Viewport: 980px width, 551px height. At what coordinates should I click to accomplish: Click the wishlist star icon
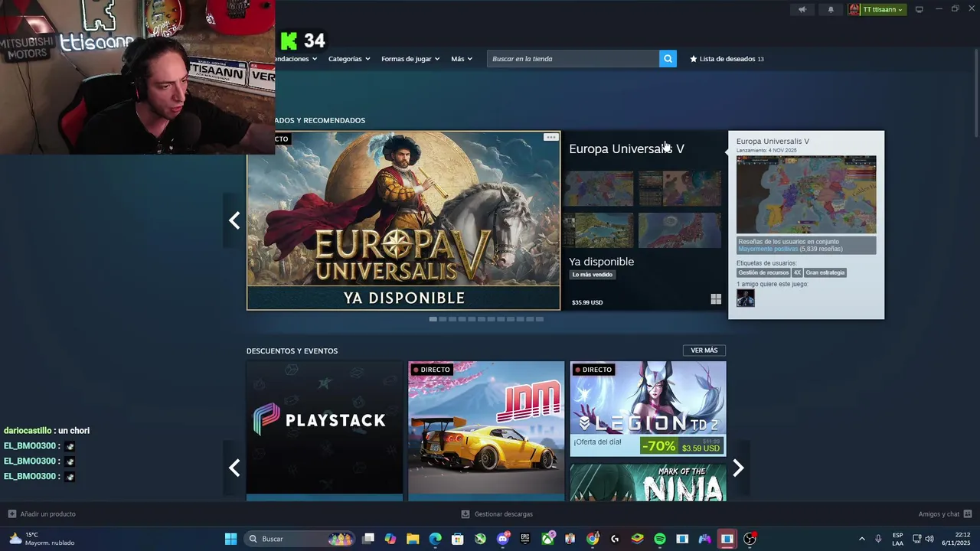pyautogui.click(x=694, y=59)
